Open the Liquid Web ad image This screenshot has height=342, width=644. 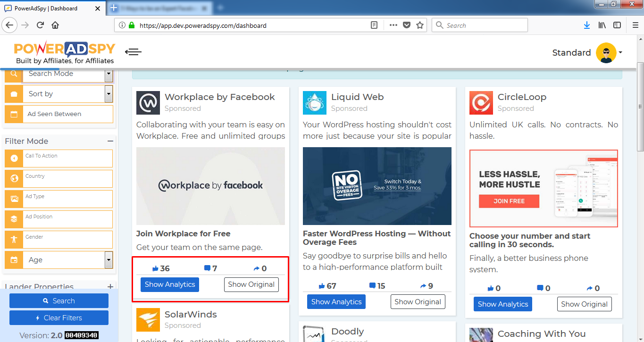click(x=377, y=186)
